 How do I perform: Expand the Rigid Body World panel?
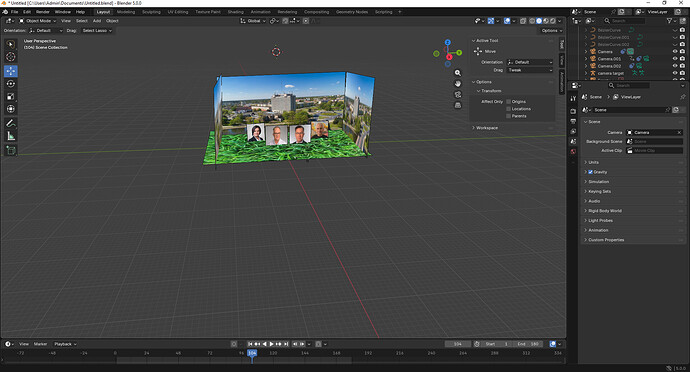pyautogui.click(x=605, y=211)
